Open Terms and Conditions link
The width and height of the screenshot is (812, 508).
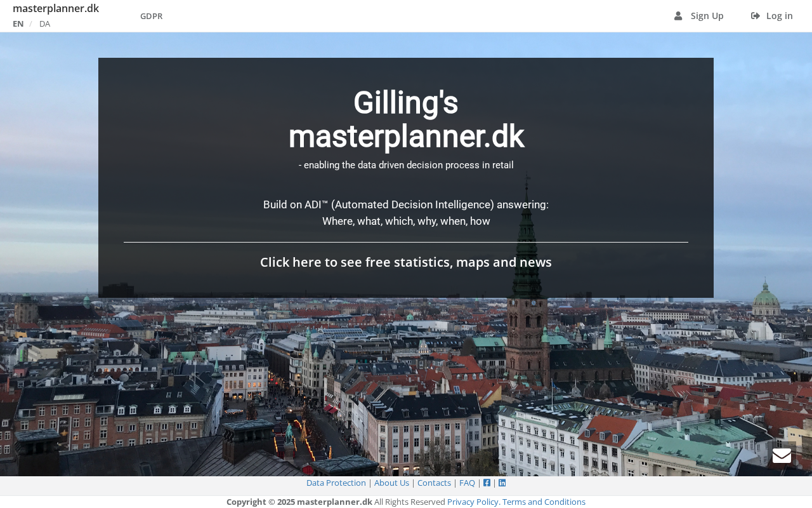point(544,502)
